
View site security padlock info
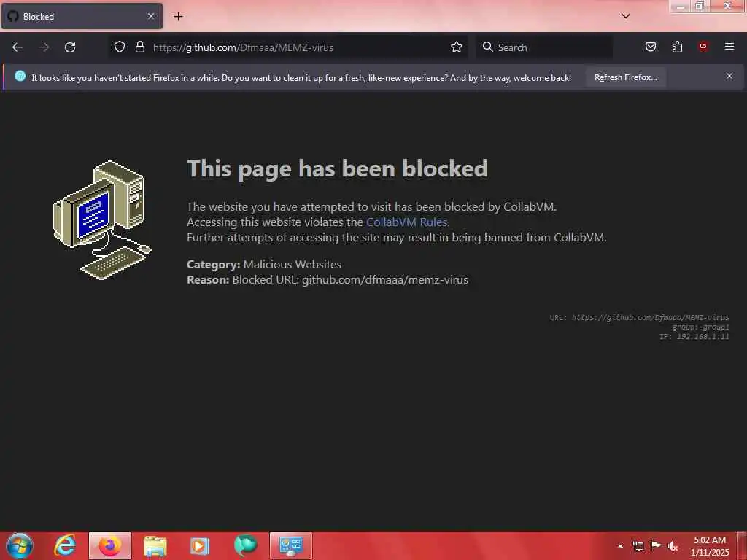[139, 47]
